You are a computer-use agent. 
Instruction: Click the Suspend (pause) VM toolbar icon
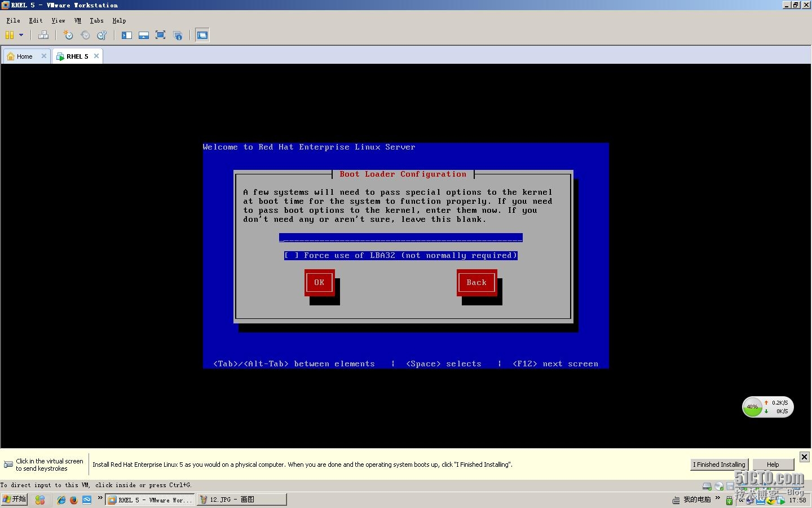point(10,35)
